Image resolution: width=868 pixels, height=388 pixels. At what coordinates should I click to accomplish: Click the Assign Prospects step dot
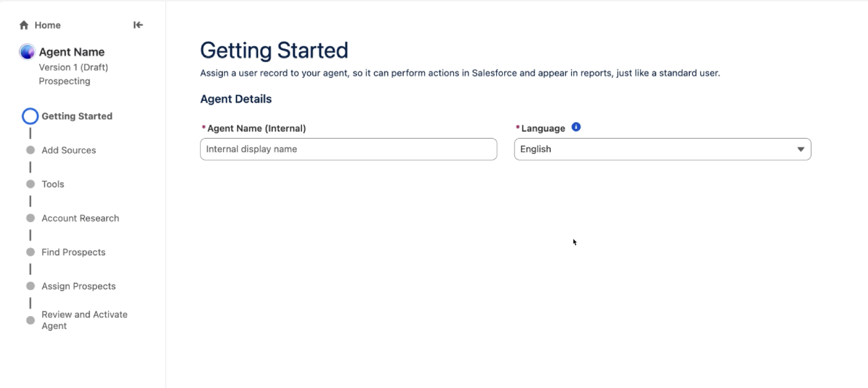click(31, 286)
